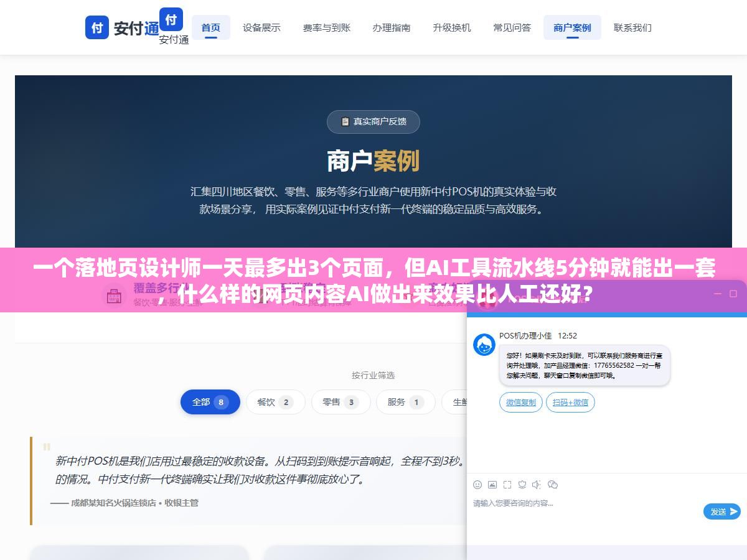Click the 真实商户反馈 badge
The height and width of the screenshot is (560, 747).
pyautogui.click(x=374, y=121)
